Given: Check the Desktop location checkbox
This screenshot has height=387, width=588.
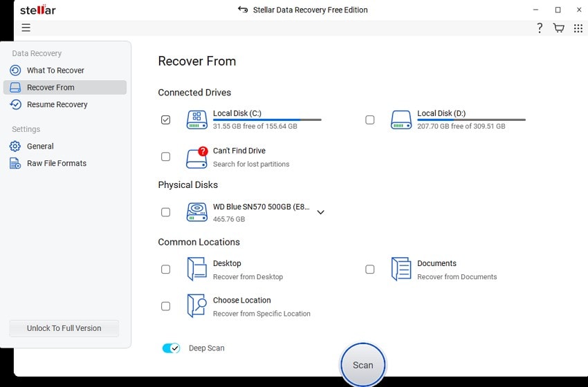Looking at the screenshot, I should (165, 270).
